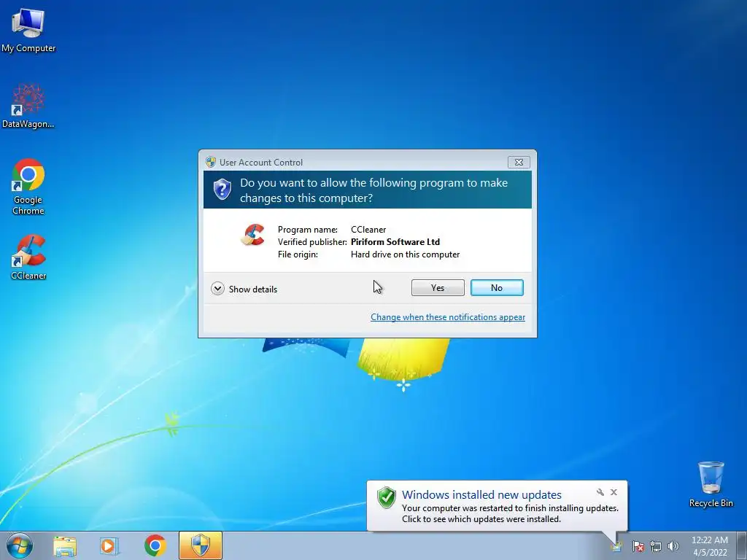Click the 'User Account Control' title shield

(x=211, y=162)
